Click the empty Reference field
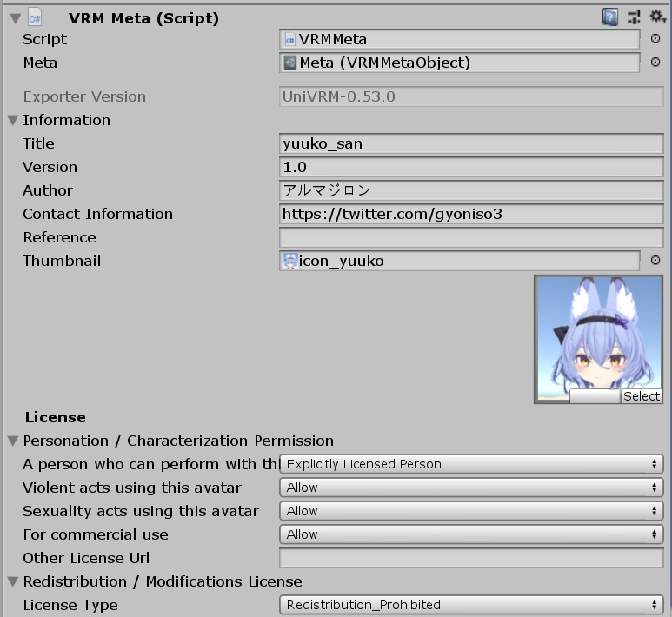672x617 pixels. coord(471,237)
